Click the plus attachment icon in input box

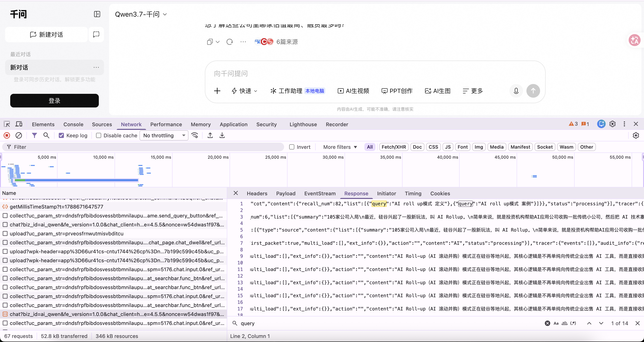pyautogui.click(x=217, y=91)
